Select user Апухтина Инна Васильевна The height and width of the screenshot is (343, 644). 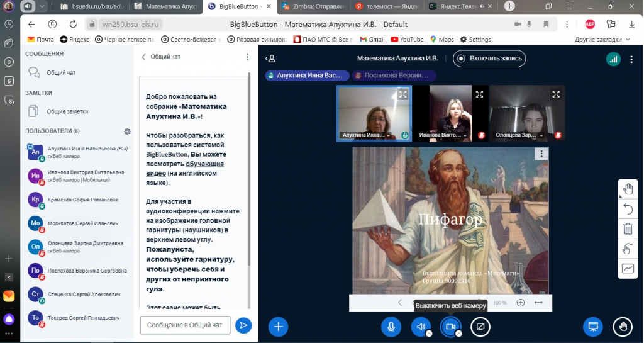78,152
